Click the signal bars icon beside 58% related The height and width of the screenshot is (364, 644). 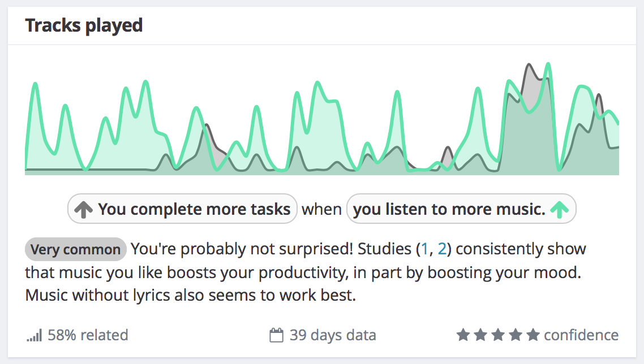click(33, 335)
